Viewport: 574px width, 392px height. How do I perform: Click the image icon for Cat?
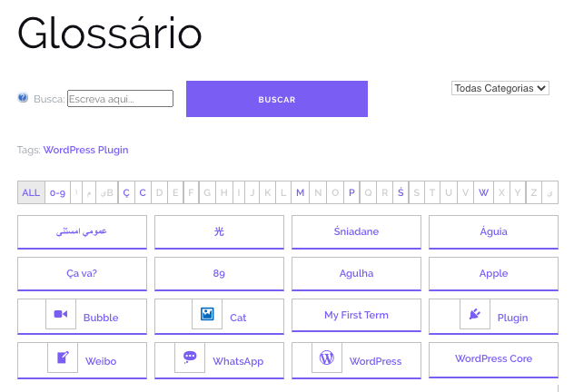(207, 314)
